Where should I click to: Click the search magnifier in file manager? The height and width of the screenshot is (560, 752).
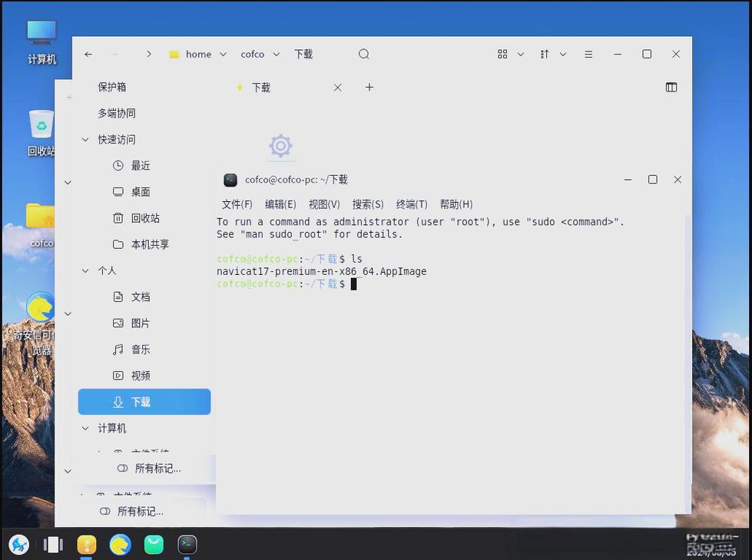[x=363, y=54]
